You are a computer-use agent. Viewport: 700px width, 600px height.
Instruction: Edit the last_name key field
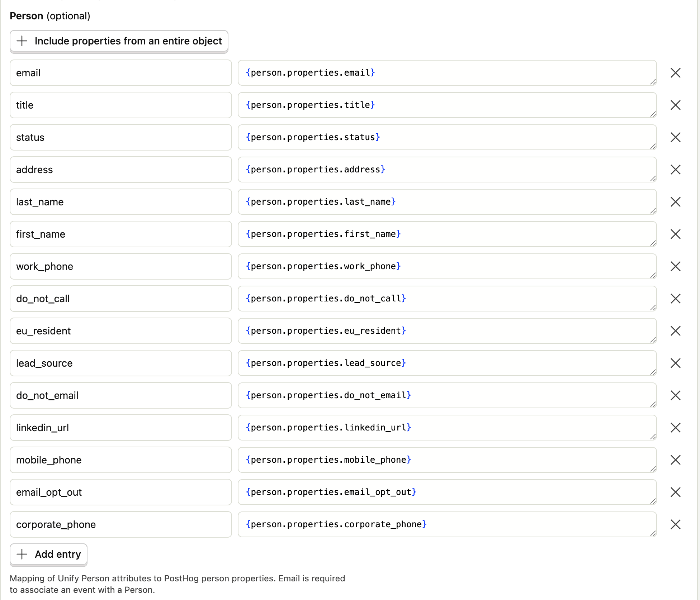121,202
